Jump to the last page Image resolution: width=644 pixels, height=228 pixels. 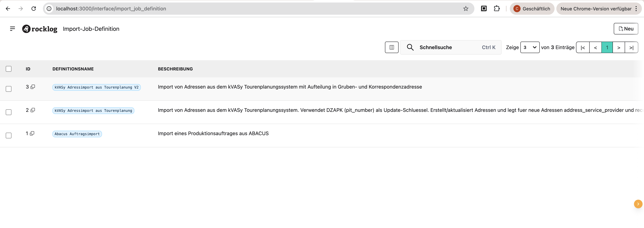click(631, 47)
